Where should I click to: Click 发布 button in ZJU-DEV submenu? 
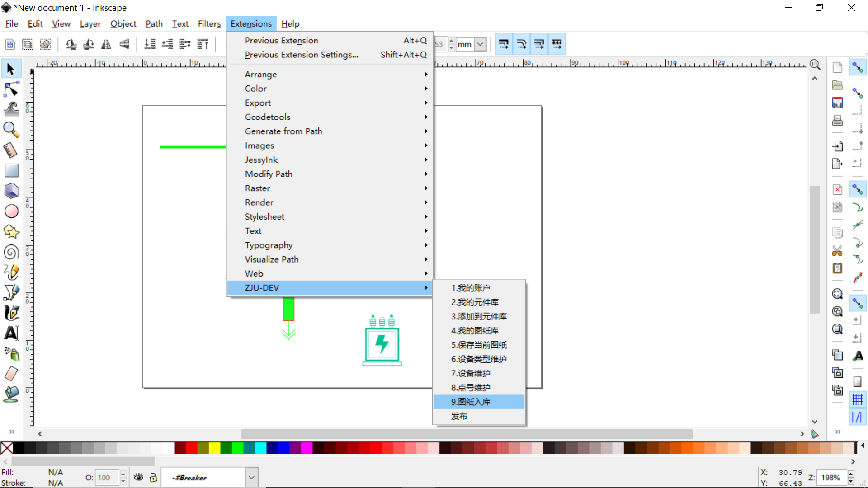pos(459,416)
